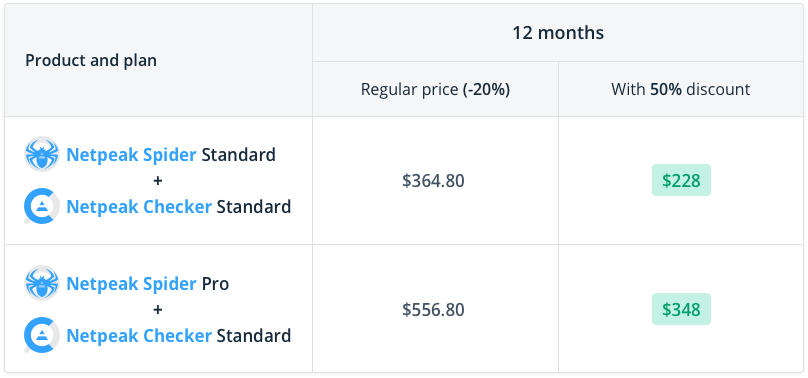This screenshot has width=808, height=378.
Task: Select the $228 discounted price badge
Action: coord(681,180)
